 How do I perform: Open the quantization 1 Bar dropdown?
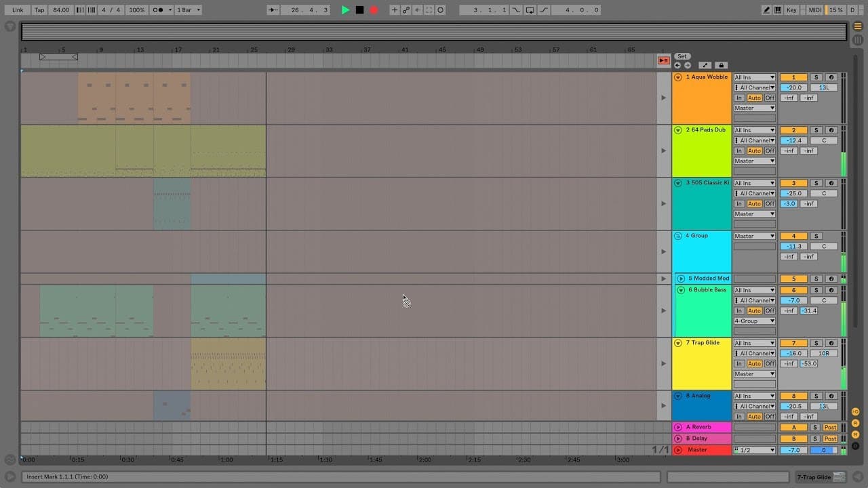[x=188, y=10]
